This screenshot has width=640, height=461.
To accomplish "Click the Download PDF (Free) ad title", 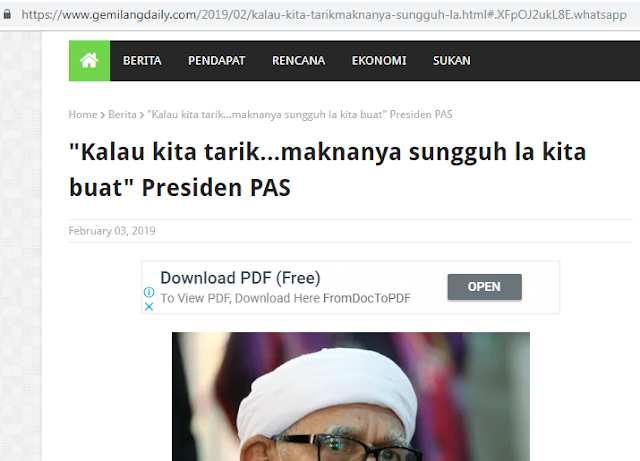I will pyautogui.click(x=240, y=278).
